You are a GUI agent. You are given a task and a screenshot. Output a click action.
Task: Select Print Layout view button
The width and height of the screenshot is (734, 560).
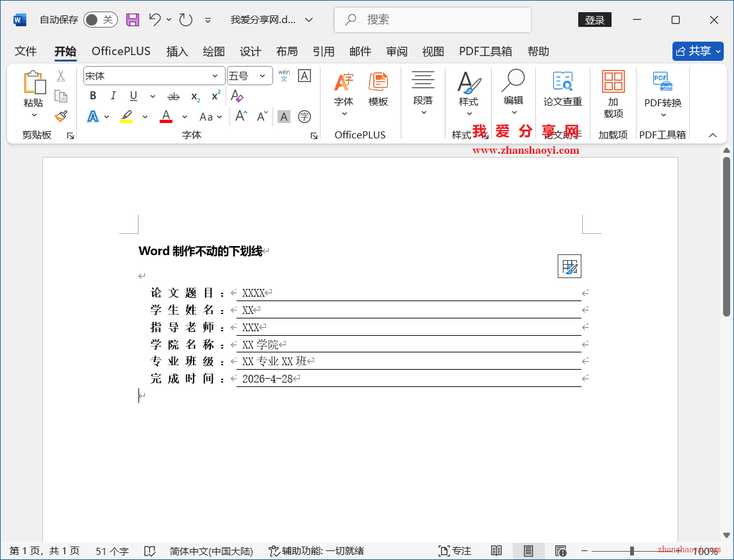click(528, 550)
